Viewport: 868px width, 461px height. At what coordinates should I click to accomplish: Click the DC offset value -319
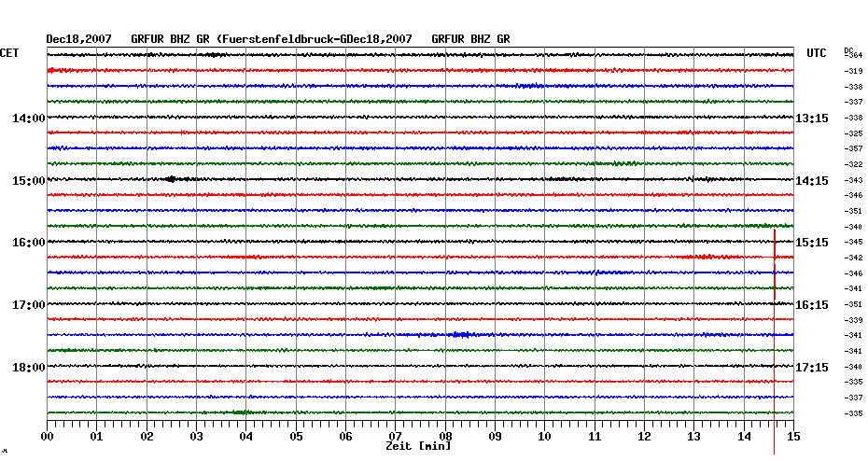click(x=854, y=71)
